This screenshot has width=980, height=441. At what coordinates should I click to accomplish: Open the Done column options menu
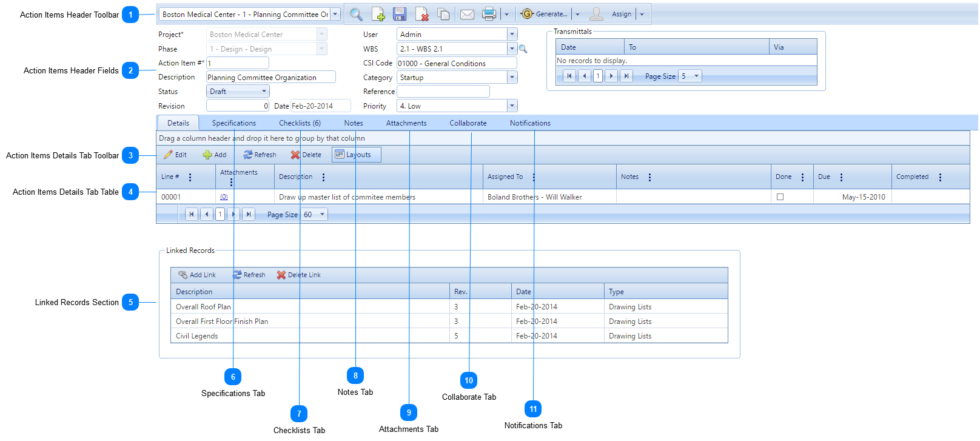(802, 177)
